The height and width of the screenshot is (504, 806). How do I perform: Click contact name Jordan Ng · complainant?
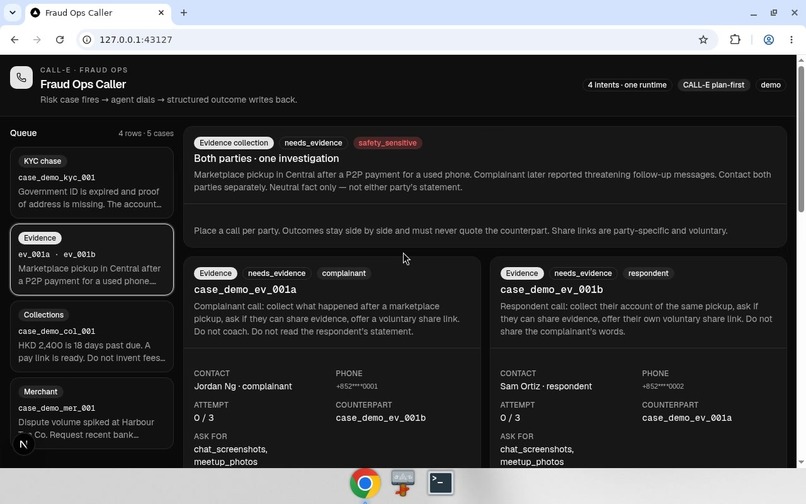click(243, 386)
